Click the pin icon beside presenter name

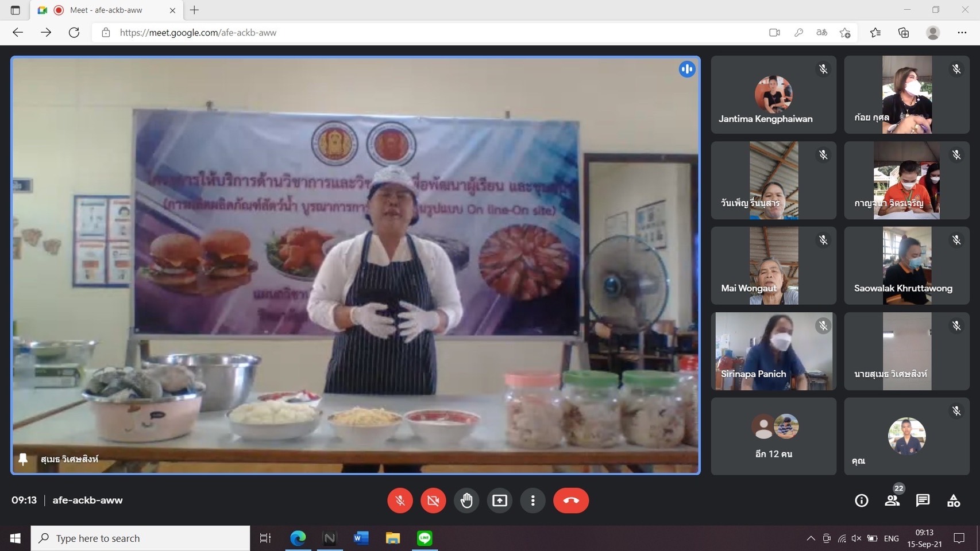tap(23, 459)
